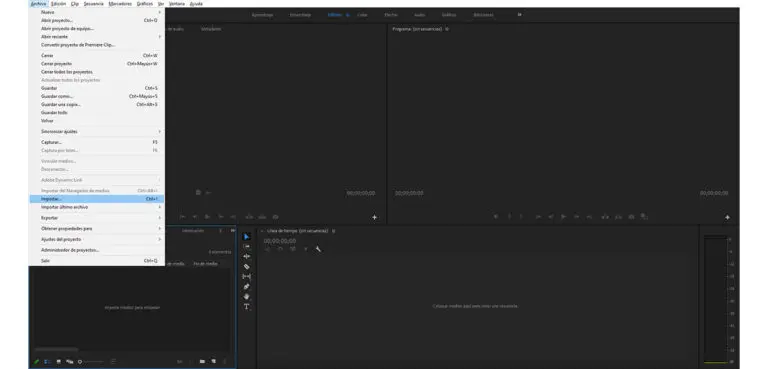Viewport: 768px width, 369px height.
Task: Switch to Bibliotecas workspace tab
Action: (483, 15)
